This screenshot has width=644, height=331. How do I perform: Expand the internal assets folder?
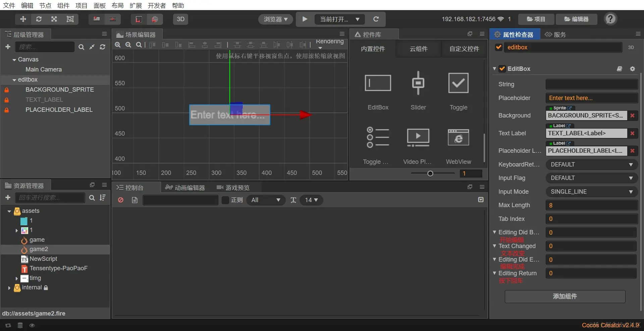(9, 288)
